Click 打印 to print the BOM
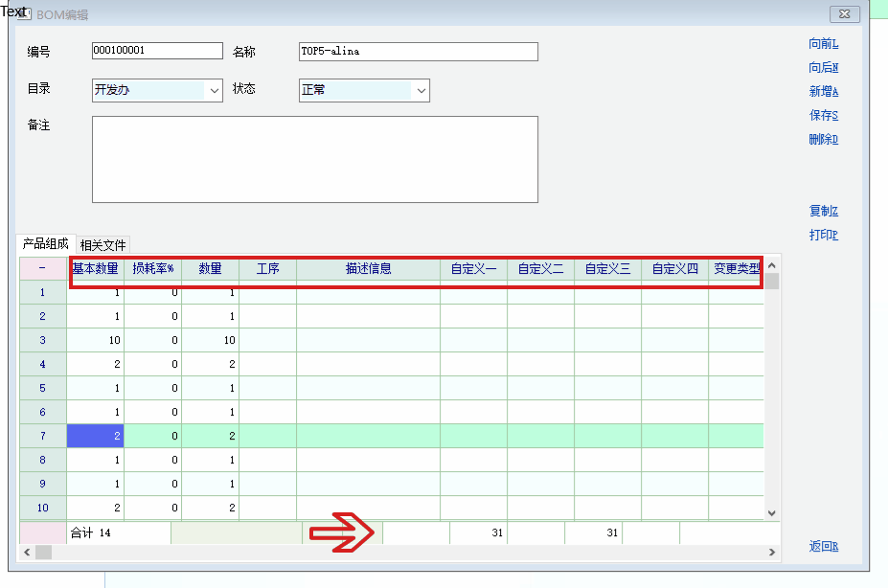This screenshot has height=588, width=888. (823, 236)
